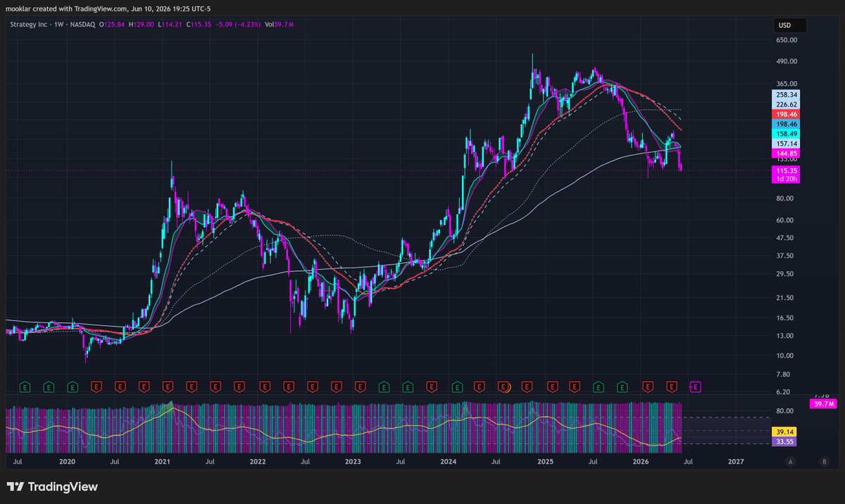The width and height of the screenshot is (845, 504).
Task: Click the purple 33.55 indicator label
Action: coord(786,442)
